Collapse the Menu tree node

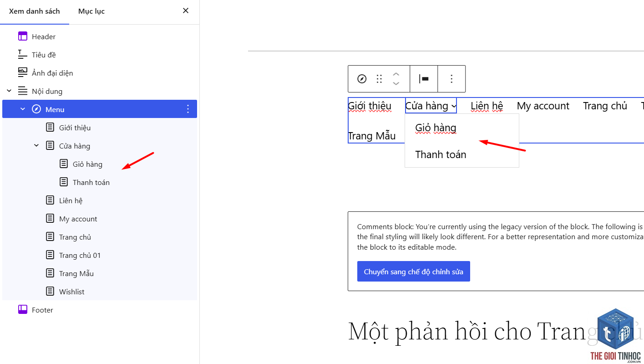[x=23, y=109]
